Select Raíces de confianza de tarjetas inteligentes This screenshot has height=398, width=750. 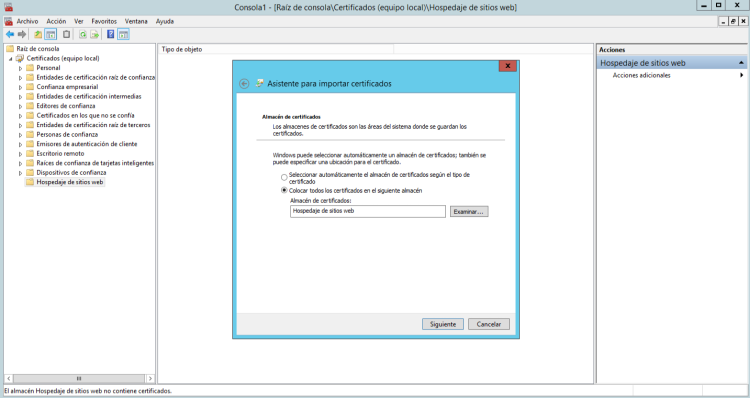tap(95, 163)
